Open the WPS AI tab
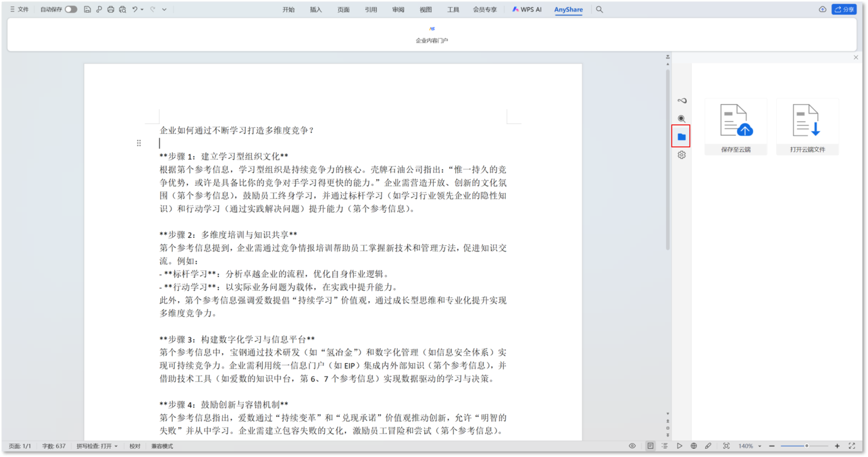Image resolution: width=868 pixels, height=457 pixels. [x=527, y=9]
